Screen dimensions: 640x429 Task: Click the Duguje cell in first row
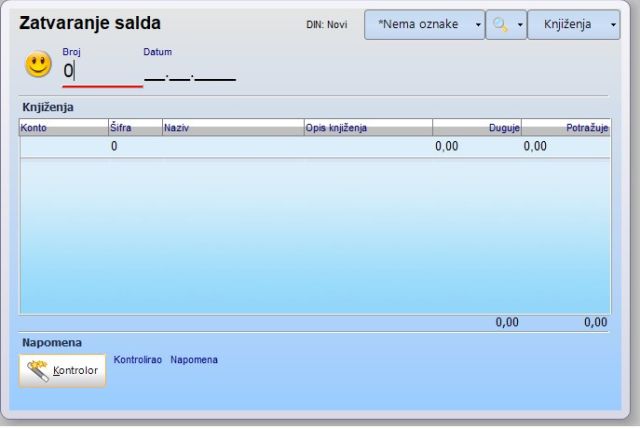coord(477,147)
